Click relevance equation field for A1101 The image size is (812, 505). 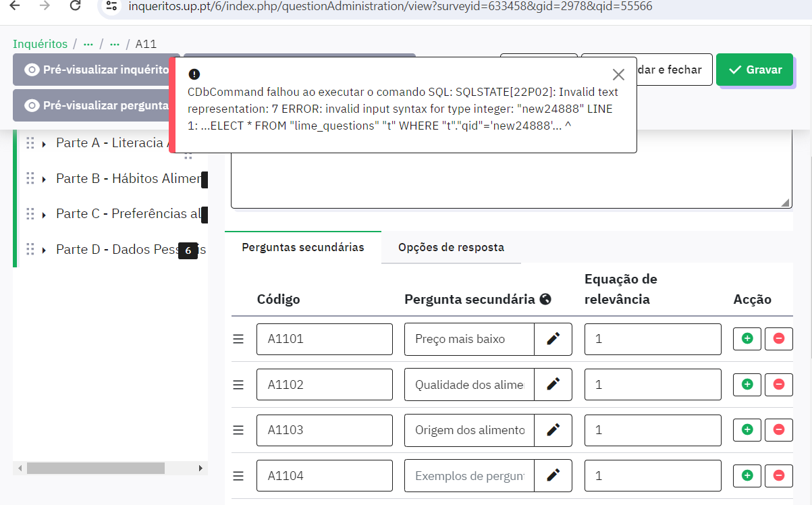tap(653, 339)
